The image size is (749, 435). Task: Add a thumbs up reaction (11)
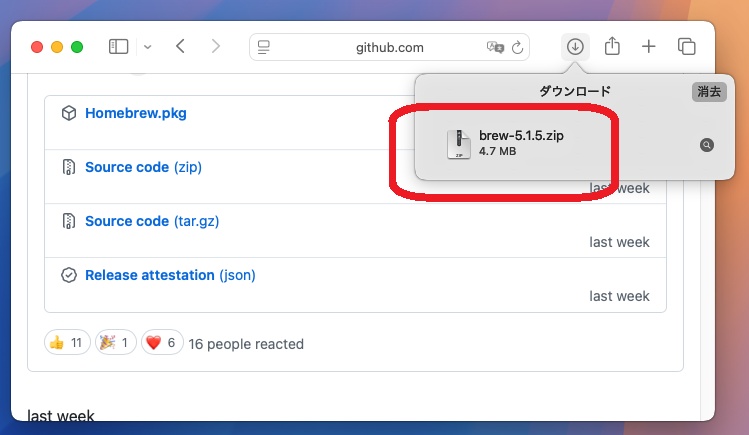point(67,342)
